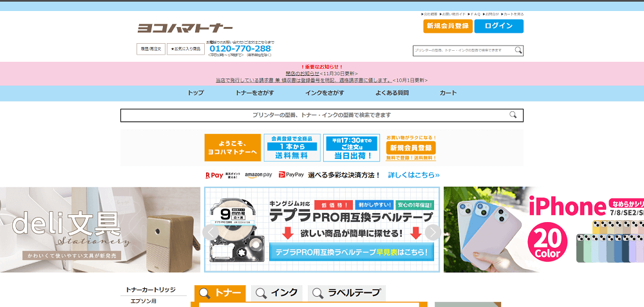Viewport: 644px width, 307px height.
Task: Click the ★お気に入り商品 favorites button
Action: pos(185,49)
